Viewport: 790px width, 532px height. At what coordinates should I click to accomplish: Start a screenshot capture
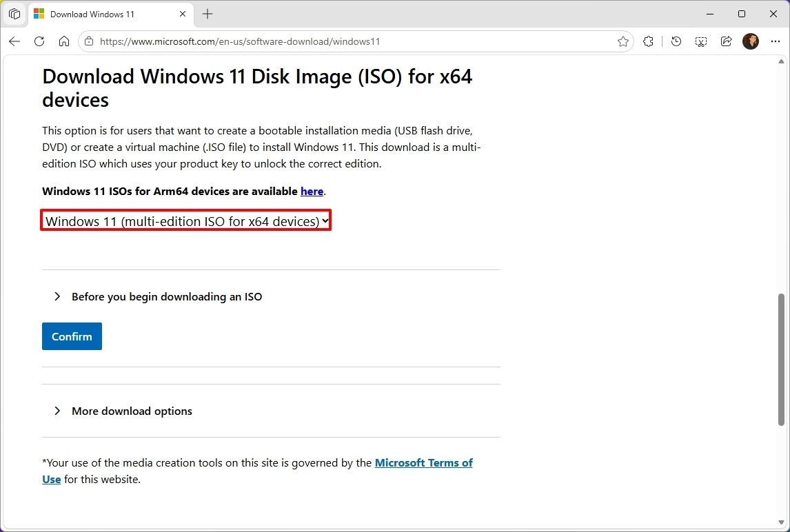[701, 41]
